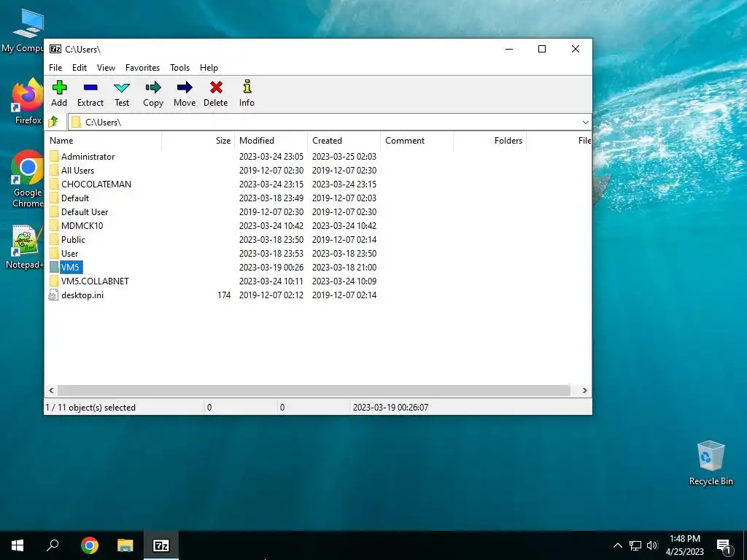Sort by the Modified column header
This screenshot has height=560, width=747.
pos(271,141)
